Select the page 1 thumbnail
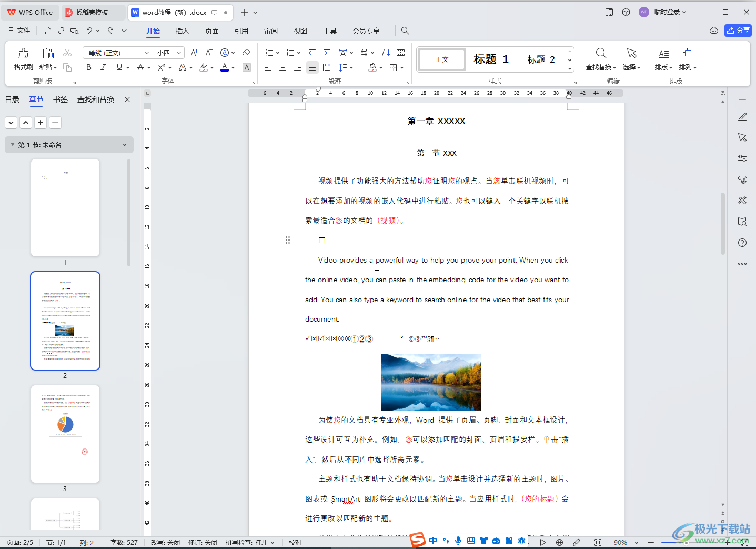 (65, 207)
